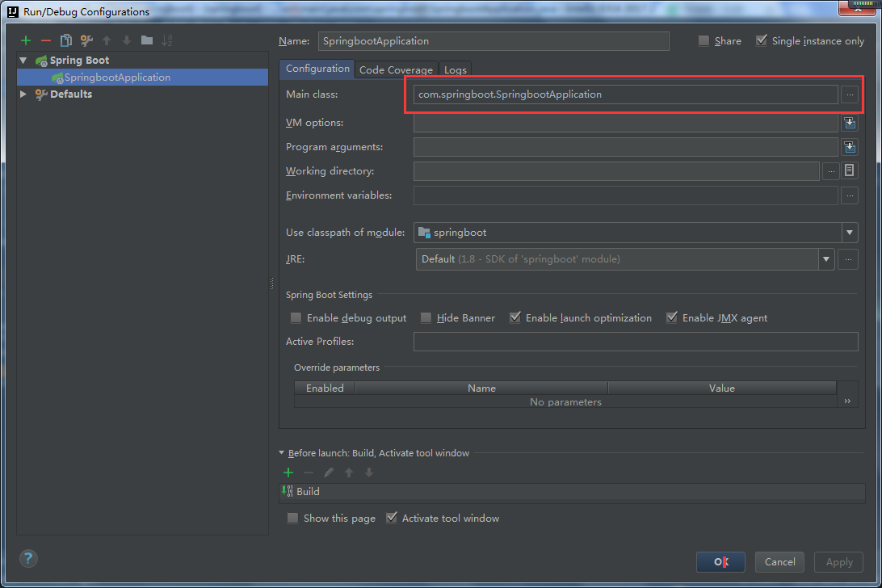Browse for an alternative JRE
Screen dimensions: 882x588
tap(848, 259)
